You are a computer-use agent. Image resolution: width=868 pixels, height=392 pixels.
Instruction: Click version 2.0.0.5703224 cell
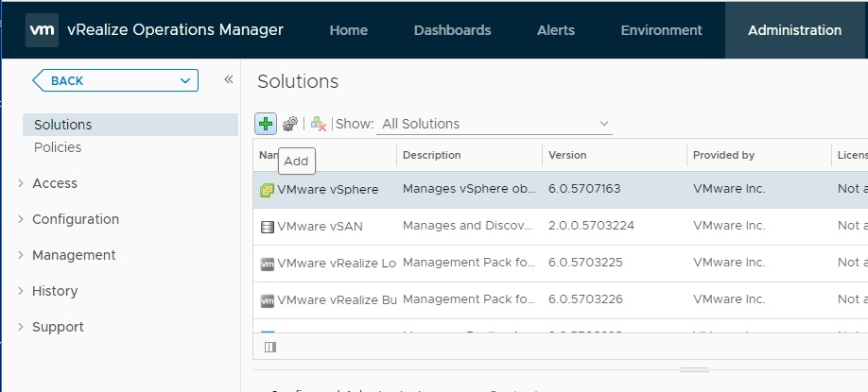pos(591,226)
